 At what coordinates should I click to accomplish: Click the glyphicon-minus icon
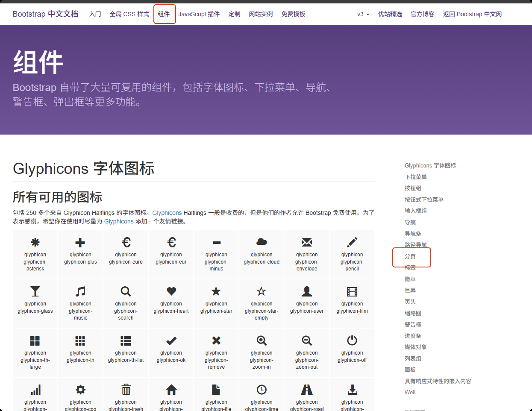click(x=217, y=243)
